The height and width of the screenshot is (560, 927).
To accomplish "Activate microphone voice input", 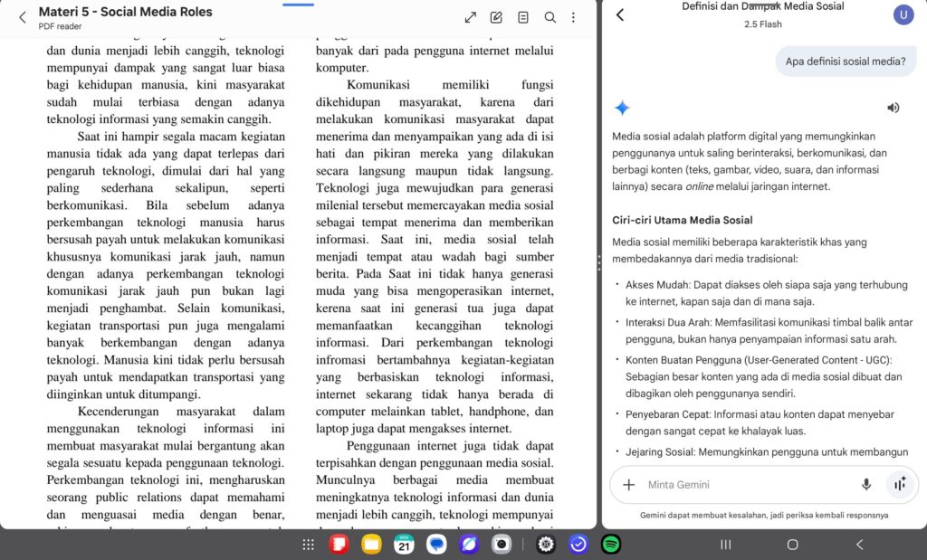I will point(866,485).
